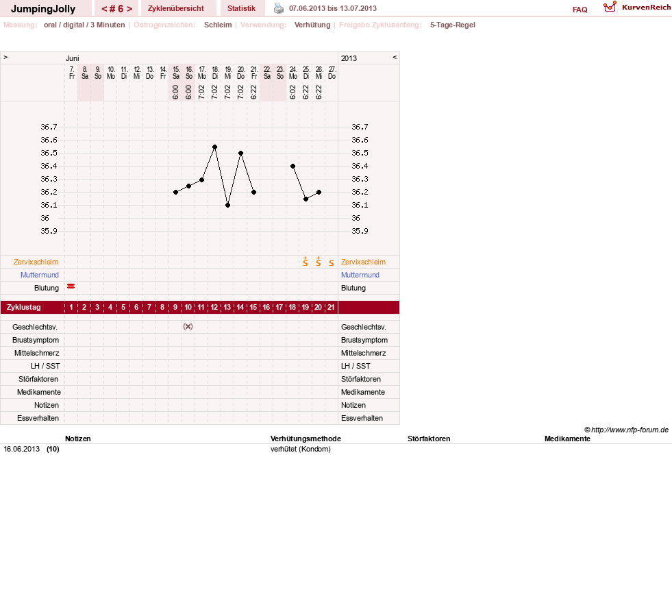This screenshot has height=616, width=672.
Task: Open the printer icon for printing
Action: pyautogui.click(x=279, y=8)
